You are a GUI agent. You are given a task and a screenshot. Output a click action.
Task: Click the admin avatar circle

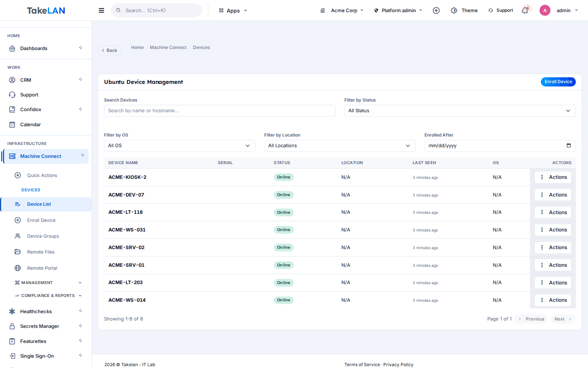click(545, 10)
